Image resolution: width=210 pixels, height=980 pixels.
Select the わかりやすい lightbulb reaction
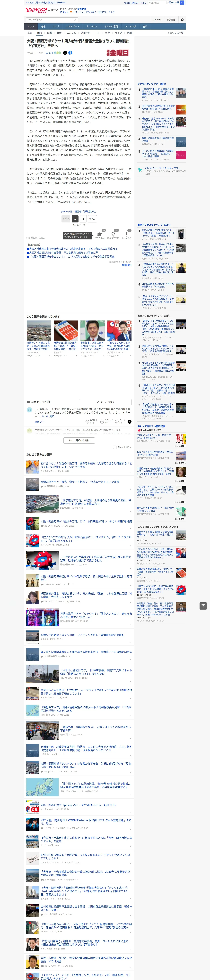click(113, 234)
